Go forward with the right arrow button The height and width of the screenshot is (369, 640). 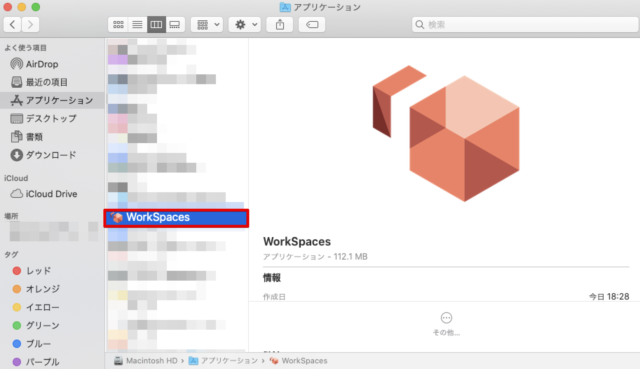coord(31,25)
